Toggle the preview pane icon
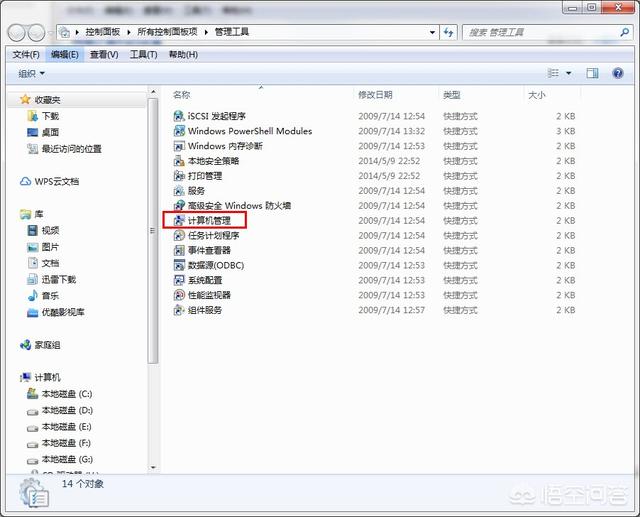This screenshot has height=517, width=640. coord(592,73)
